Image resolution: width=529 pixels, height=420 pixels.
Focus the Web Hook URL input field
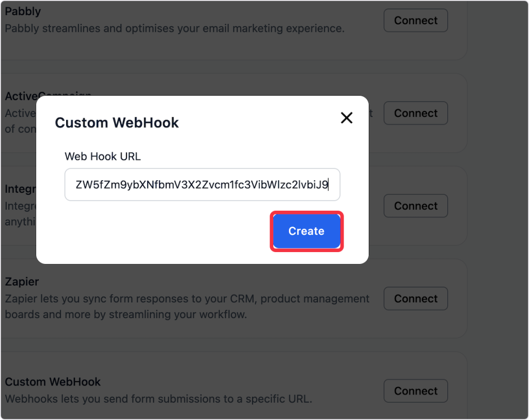pos(202,184)
